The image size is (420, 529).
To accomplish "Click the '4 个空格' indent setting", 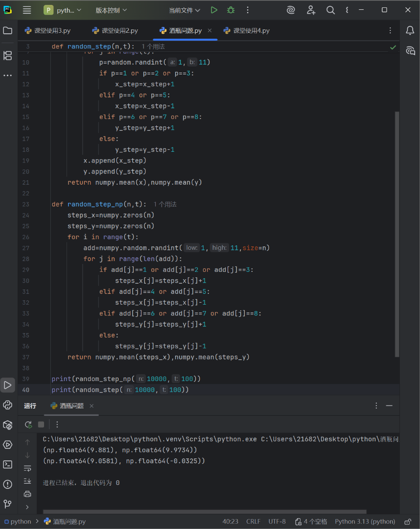I will pos(311,522).
